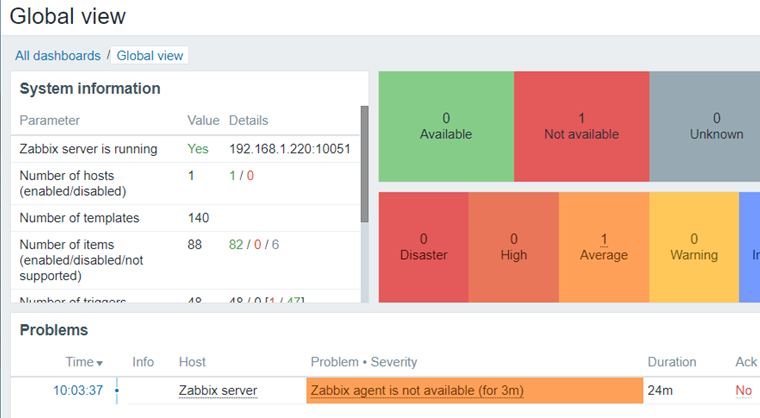Open 'Zabbix agent is not available' problem

point(417,390)
